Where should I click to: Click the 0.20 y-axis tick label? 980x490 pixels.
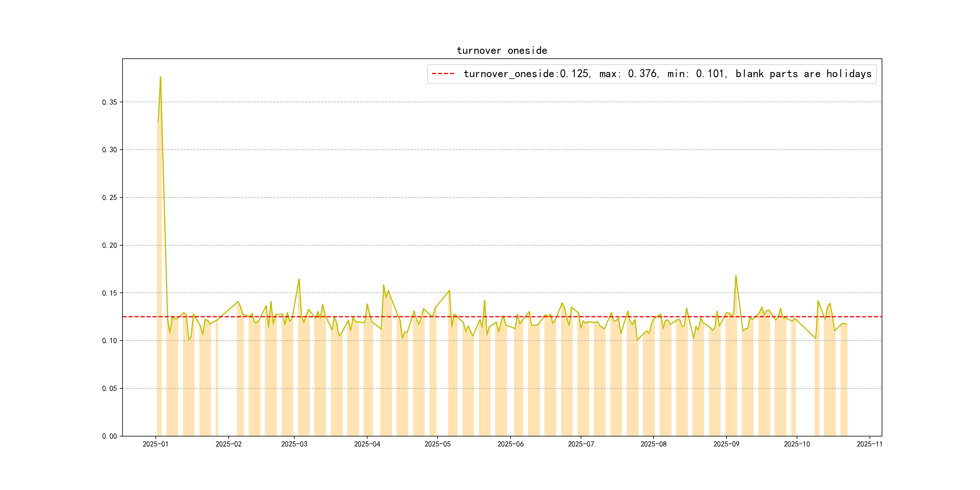(x=109, y=245)
